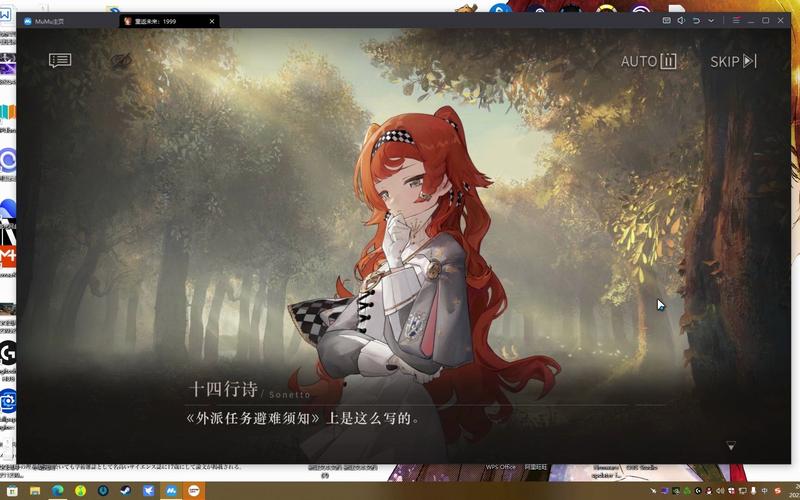Click the MuMu back arrow icon
Viewport: 800px width, 500px height.
tap(697, 20)
